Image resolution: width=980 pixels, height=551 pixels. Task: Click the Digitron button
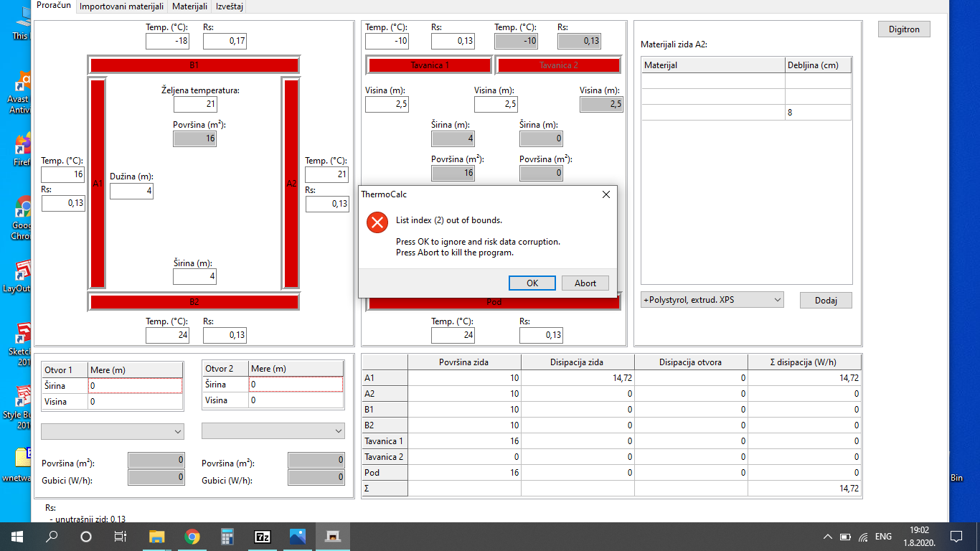pos(904,29)
